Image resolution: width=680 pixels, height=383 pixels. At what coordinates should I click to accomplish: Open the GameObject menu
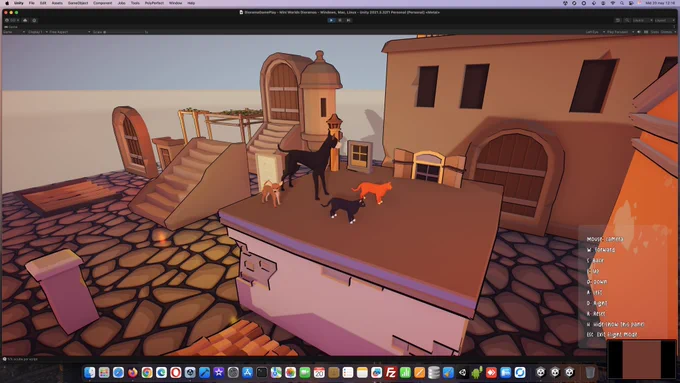pos(78,3)
